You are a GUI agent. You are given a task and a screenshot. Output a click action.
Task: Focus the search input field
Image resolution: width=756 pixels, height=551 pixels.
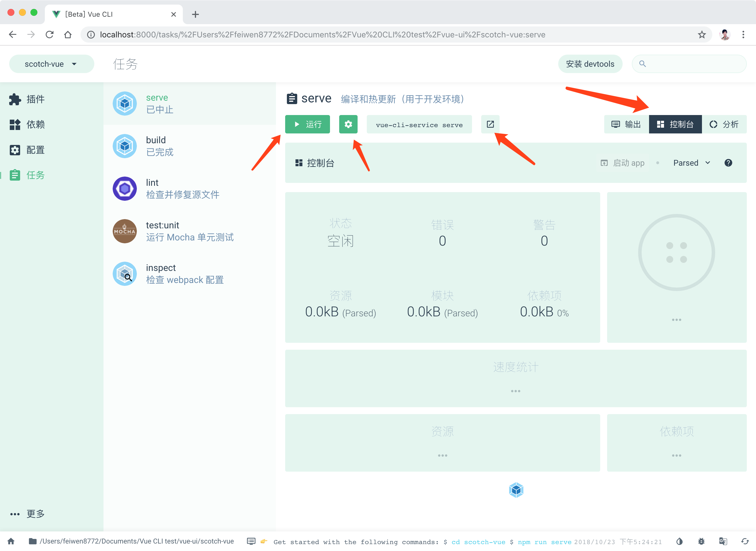click(x=689, y=64)
